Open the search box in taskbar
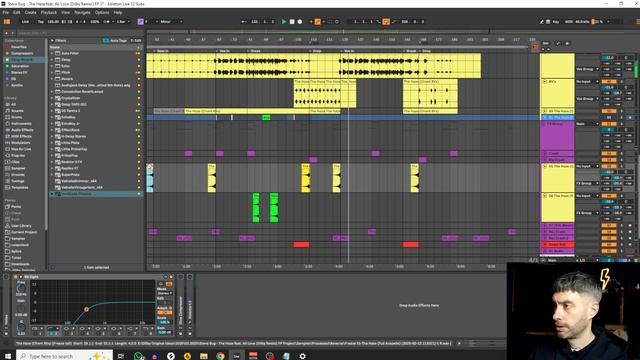This screenshot has width=640, height=360. (64, 356)
